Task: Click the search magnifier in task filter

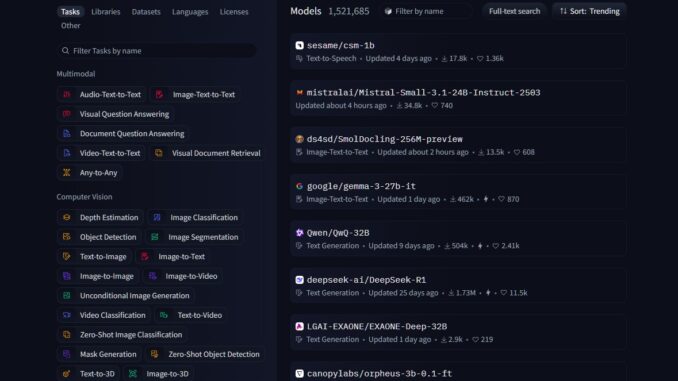Action: (65, 51)
